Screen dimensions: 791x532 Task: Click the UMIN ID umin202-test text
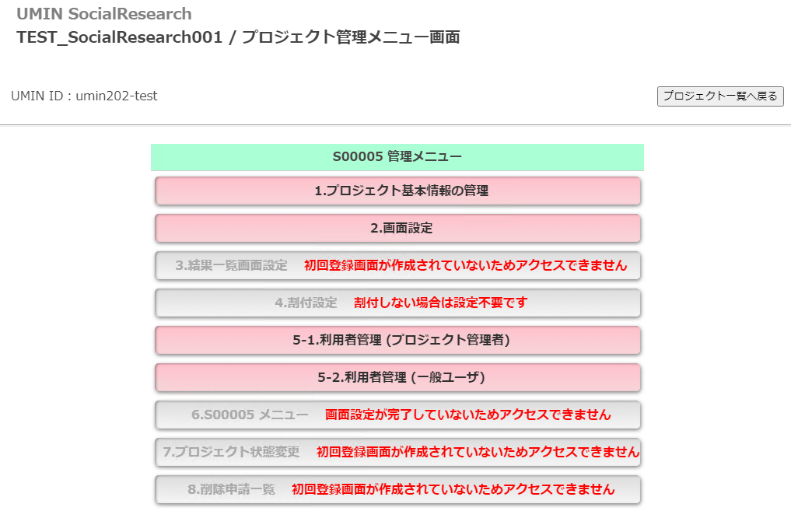(x=84, y=96)
